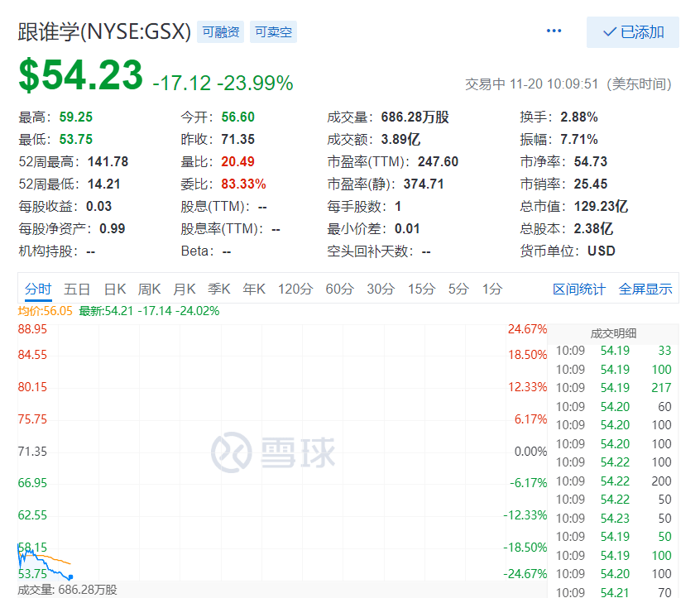Click the 全屏显示 fullscreen link

(x=645, y=289)
